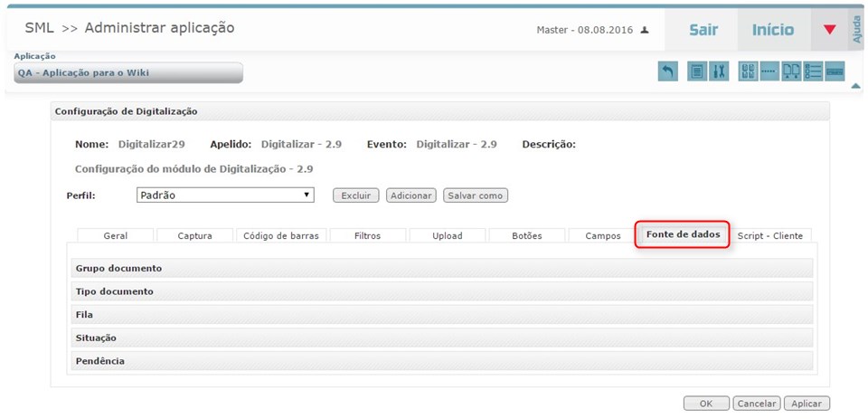Switch to the Captura tab
868x419 pixels.
(x=194, y=236)
